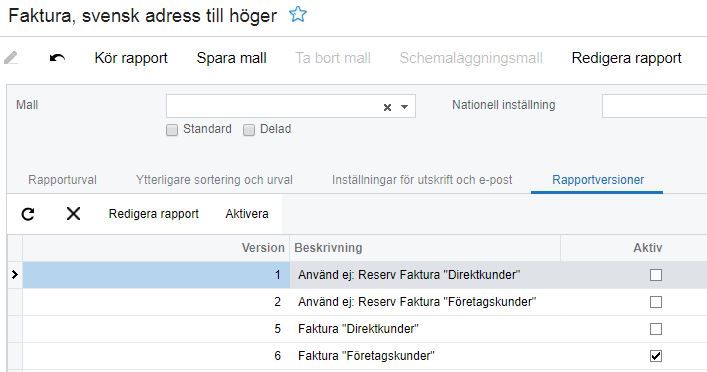Click Aktivera in the versions toolbar
The image size is (707, 372).
pos(247,214)
